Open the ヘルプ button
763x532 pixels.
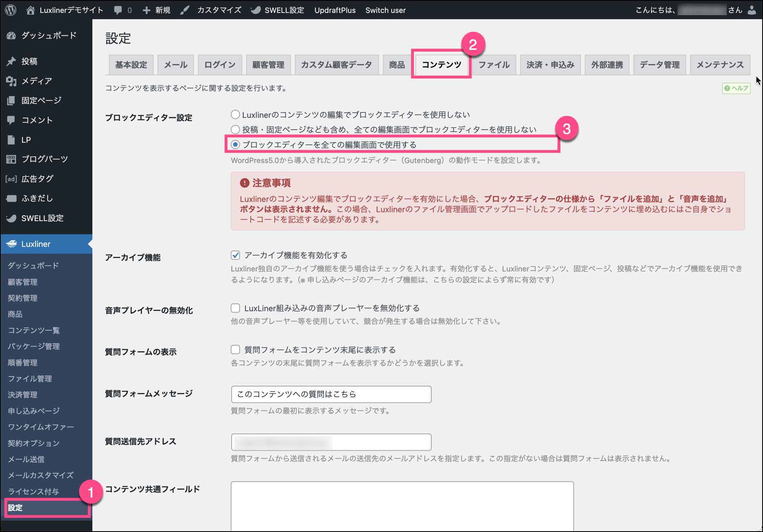(x=736, y=88)
